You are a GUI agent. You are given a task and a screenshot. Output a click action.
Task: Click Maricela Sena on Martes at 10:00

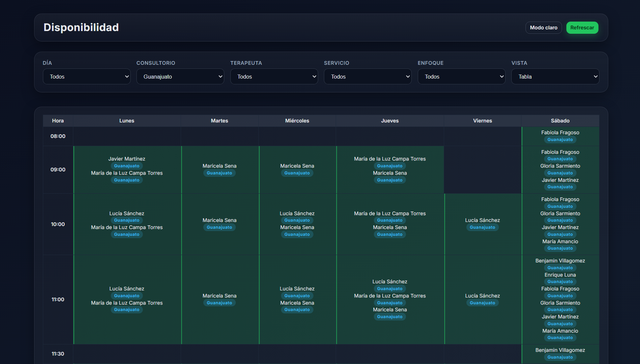(220, 220)
